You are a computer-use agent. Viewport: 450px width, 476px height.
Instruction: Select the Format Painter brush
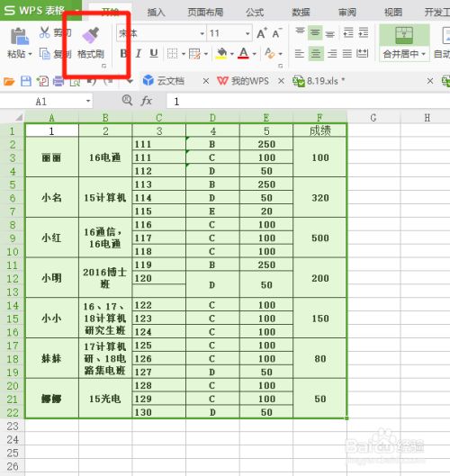(91, 35)
